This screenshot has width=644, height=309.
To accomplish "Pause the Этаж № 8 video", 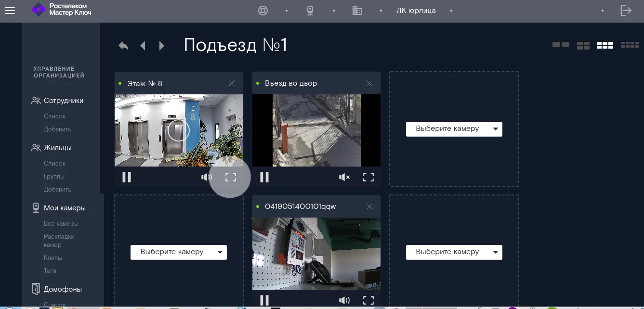I will 127,177.
